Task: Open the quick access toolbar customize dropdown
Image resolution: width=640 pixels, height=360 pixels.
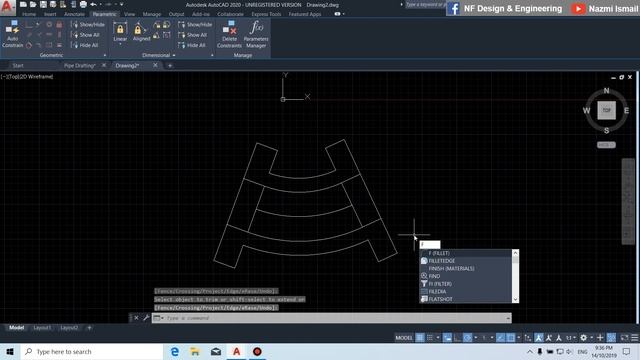Action: (x=122, y=4)
